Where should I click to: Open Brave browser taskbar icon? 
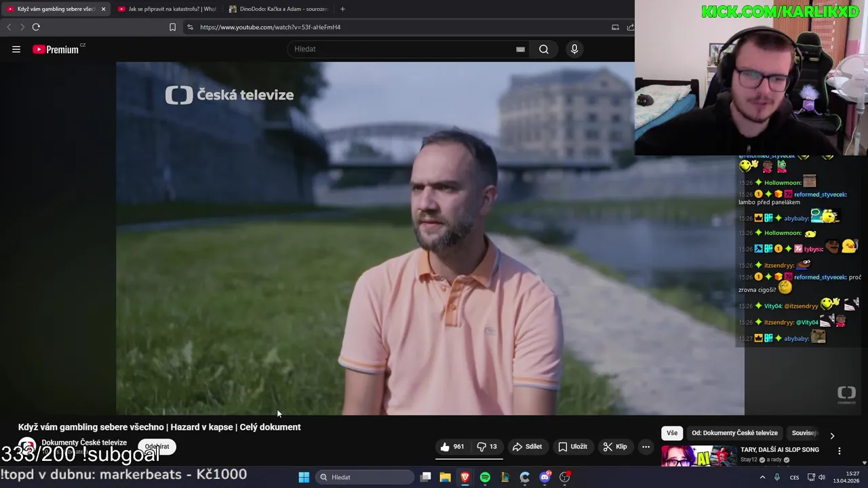(x=465, y=477)
